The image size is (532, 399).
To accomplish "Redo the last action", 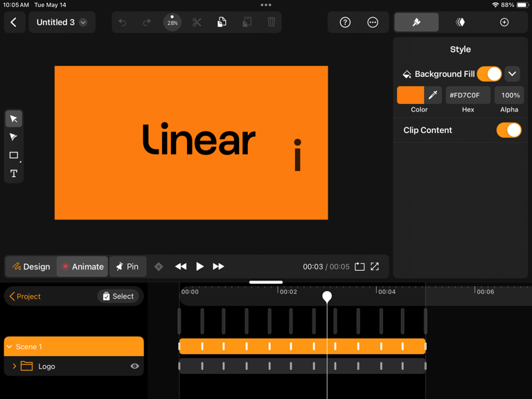I will 147,22.
